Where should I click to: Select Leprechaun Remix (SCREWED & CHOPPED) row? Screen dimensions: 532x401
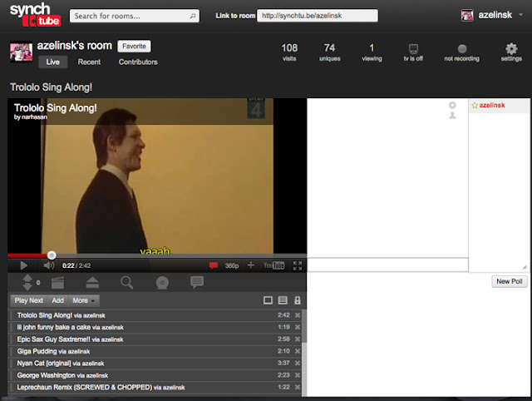pyautogui.click(x=155, y=387)
